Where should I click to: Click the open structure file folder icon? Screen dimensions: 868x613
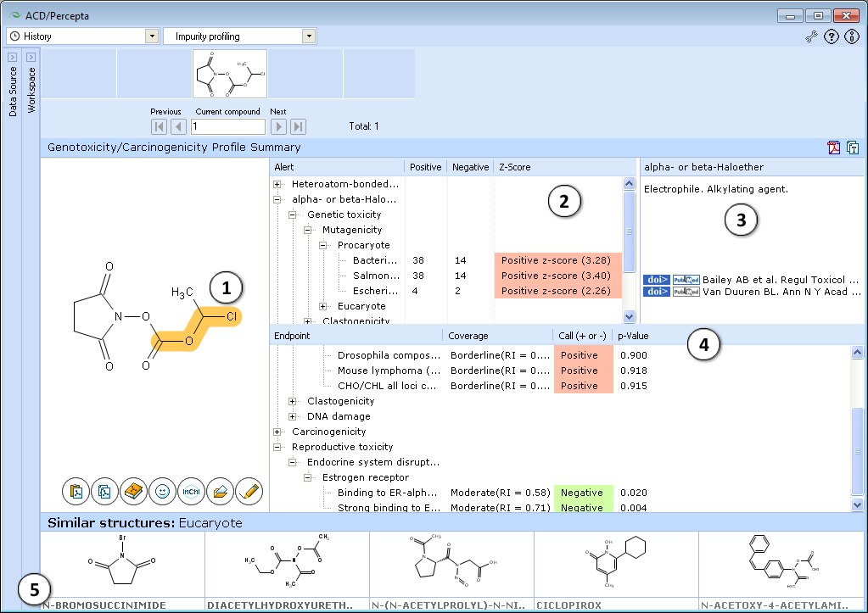tap(220, 491)
